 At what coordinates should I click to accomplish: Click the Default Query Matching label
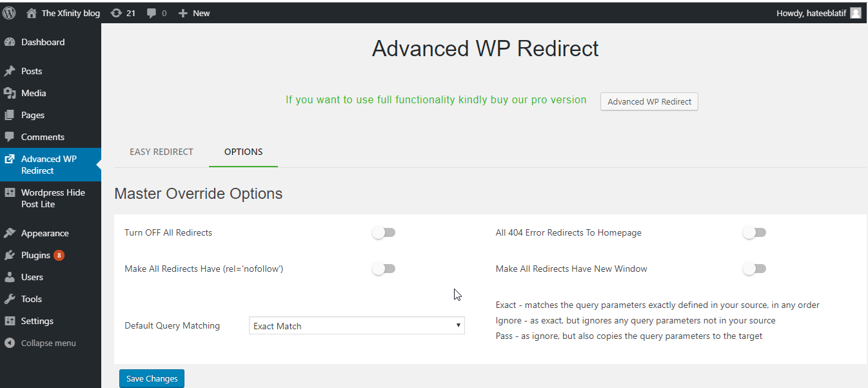coord(172,325)
